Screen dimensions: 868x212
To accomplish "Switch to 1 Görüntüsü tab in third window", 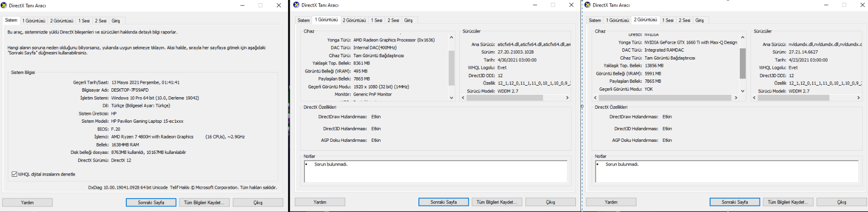I will 617,20.
